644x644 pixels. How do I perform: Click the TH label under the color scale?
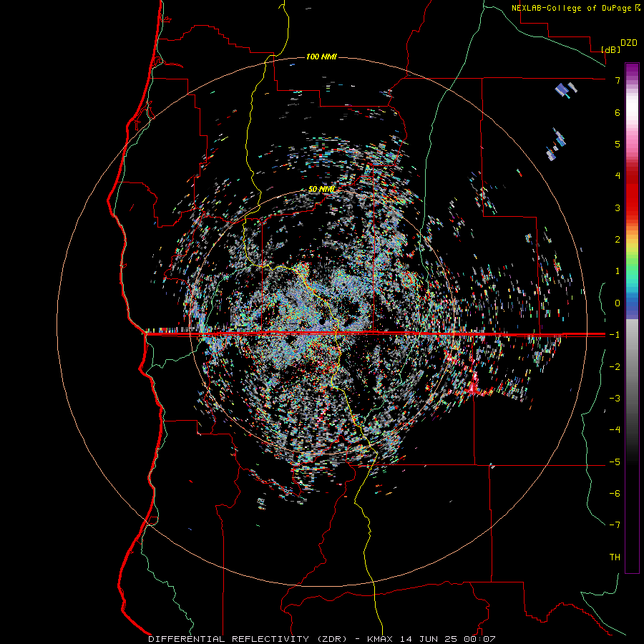(615, 557)
